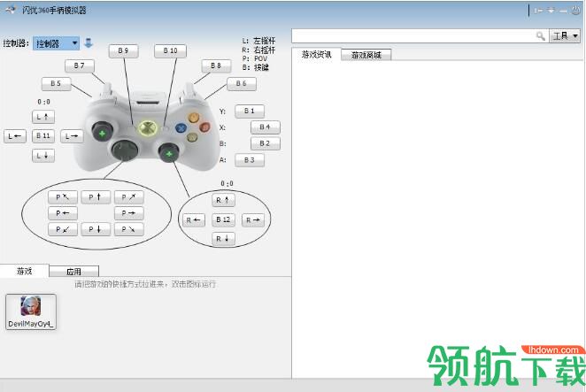The image size is (586, 392).
Task: Click POV up-left arrow button
Action: (x=63, y=197)
